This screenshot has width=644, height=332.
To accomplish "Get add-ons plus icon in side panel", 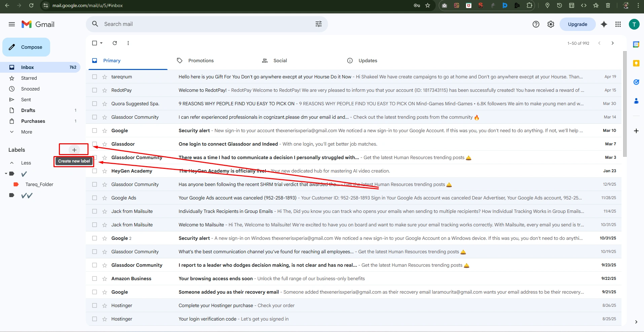I will point(636,131).
